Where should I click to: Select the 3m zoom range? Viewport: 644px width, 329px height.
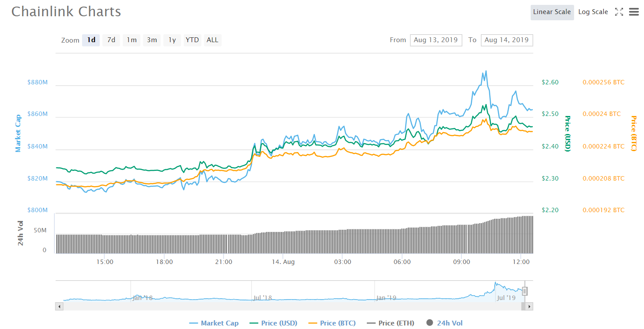point(152,40)
